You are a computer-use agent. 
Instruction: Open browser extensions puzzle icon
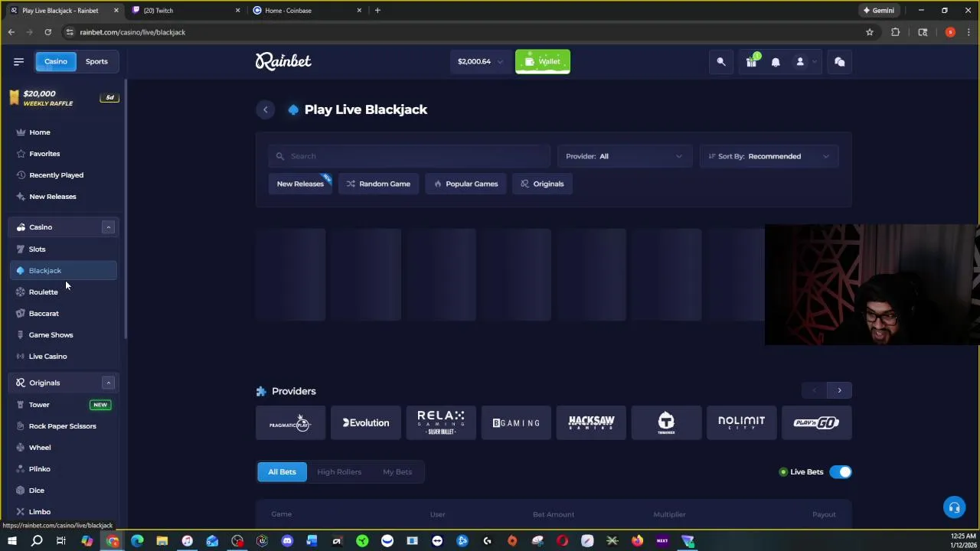click(x=895, y=32)
